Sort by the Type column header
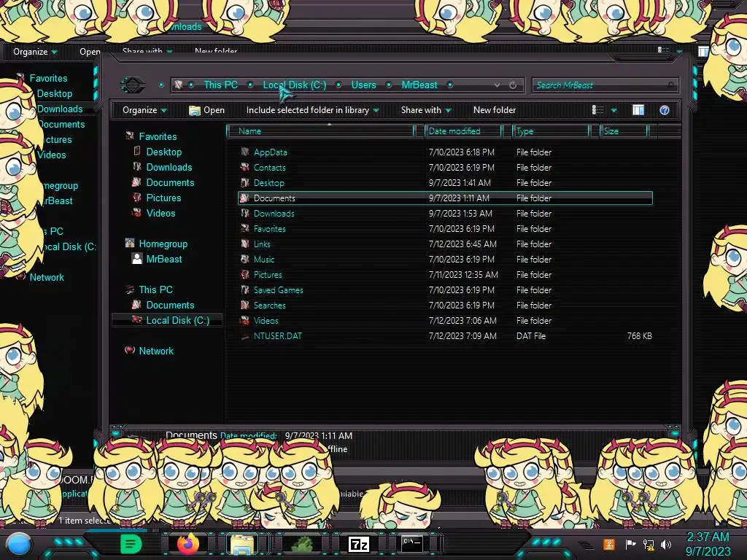This screenshot has height=560, width=747. (551, 131)
